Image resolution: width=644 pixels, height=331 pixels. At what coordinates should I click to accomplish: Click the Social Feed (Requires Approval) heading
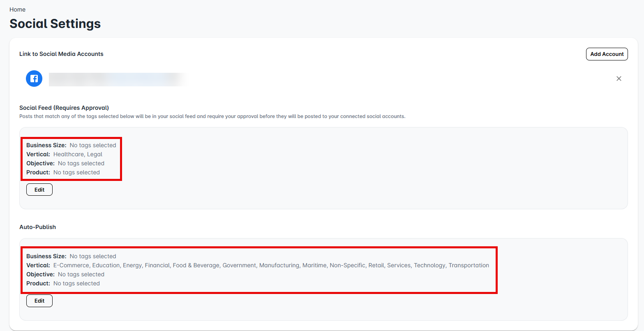pos(64,108)
